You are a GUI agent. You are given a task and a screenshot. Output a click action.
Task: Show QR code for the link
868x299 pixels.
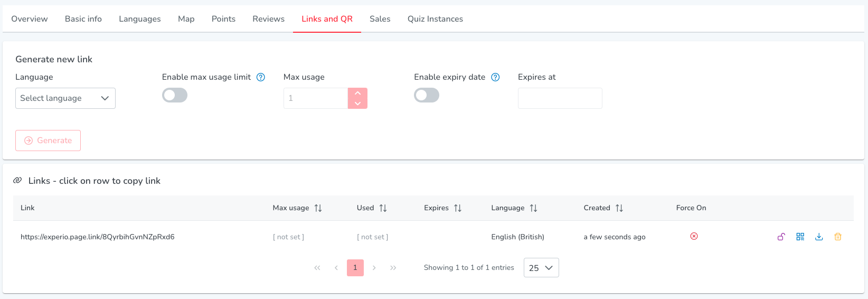tap(800, 237)
